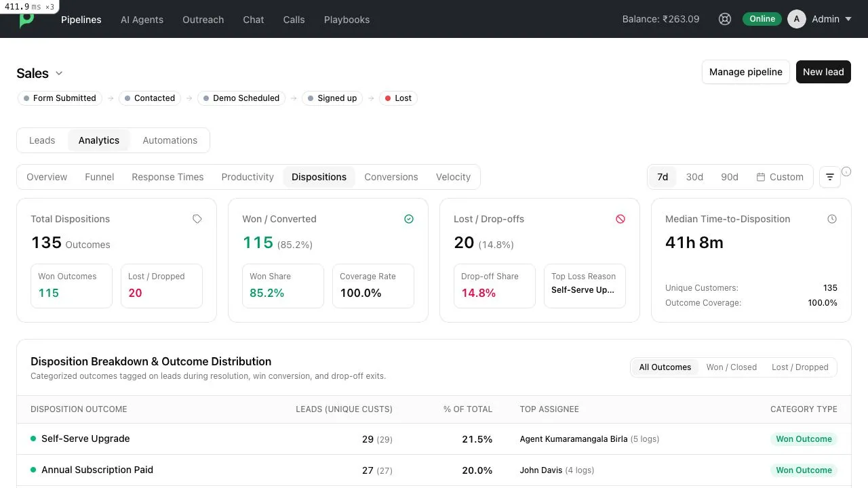Open the Admin account dropdown arrow
Image resolution: width=868 pixels, height=488 pixels.
pyautogui.click(x=848, y=19)
